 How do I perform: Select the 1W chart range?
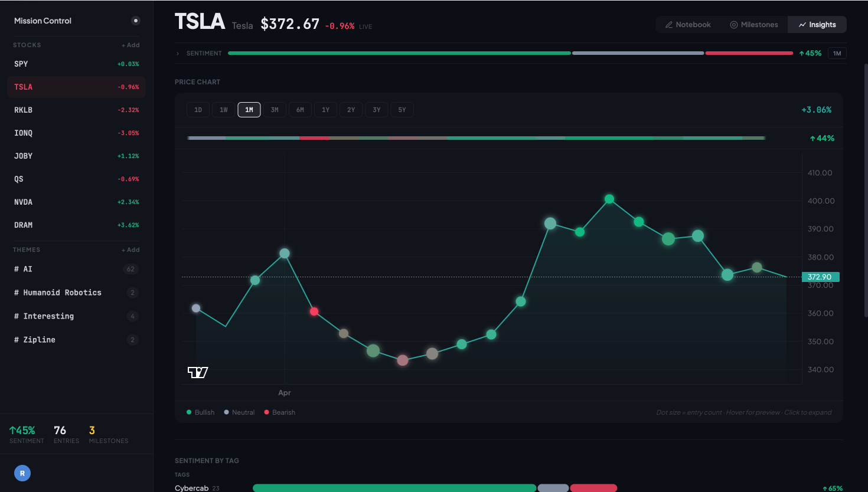224,110
